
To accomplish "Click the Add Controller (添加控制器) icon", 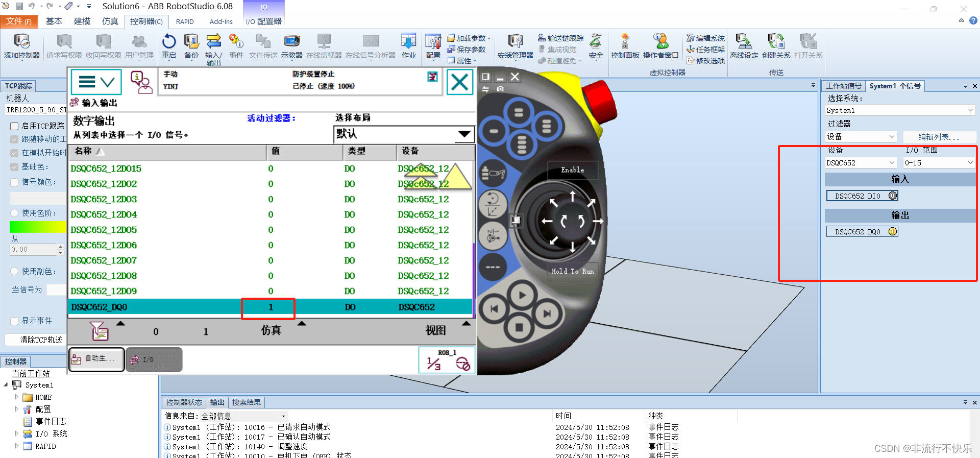I will [x=21, y=46].
